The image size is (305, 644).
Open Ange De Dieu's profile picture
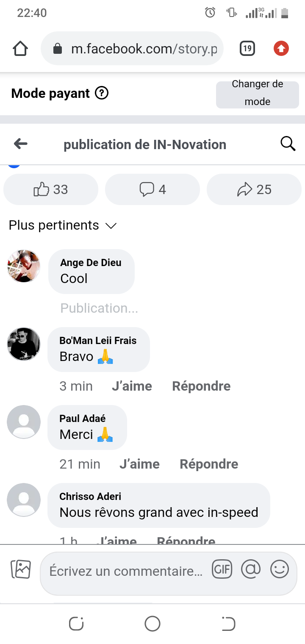point(24,266)
